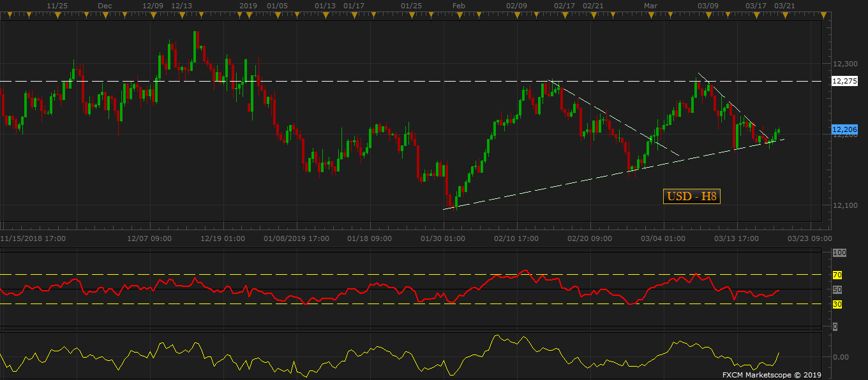Screen dimensions: 868x380
Task: Select the orange marker under Mar
Action: point(650,15)
